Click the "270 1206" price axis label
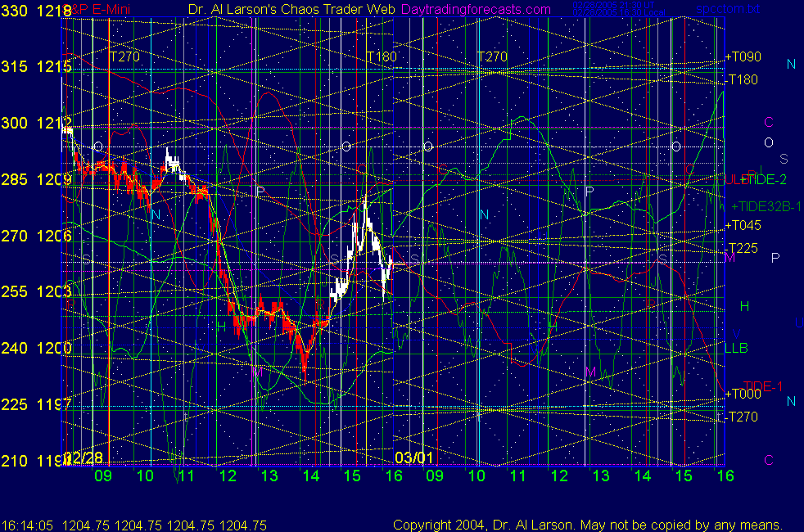This screenshot has width=804, height=532. pos(36,236)
